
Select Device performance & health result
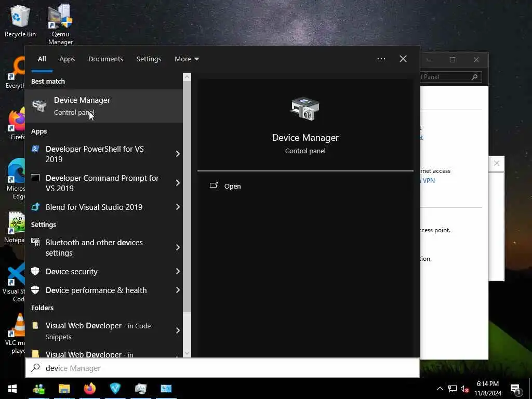(x=104, y=290)
